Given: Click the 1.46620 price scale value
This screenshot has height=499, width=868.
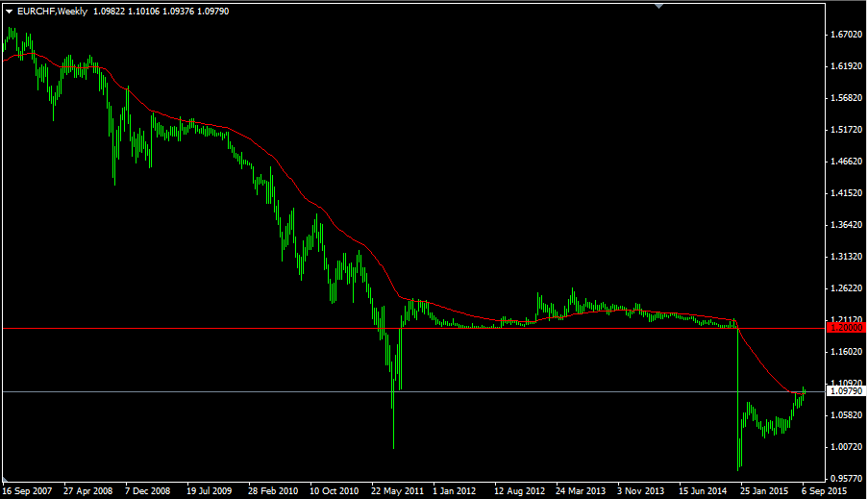Looking at the screenshot, I should point(847,162).
